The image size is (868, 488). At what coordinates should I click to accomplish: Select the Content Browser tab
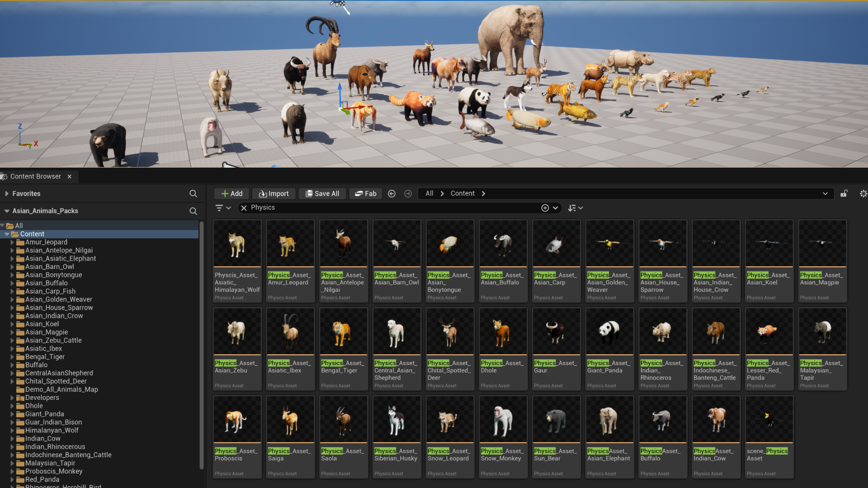coord(35,176)
